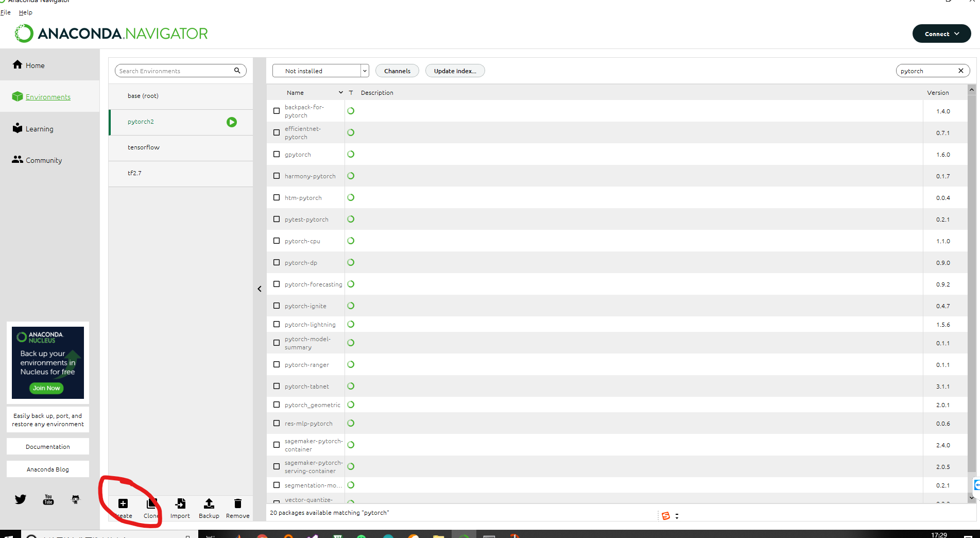Click the type icon for pytorch-lightning

pyautogui.click(x=351, y=324)
